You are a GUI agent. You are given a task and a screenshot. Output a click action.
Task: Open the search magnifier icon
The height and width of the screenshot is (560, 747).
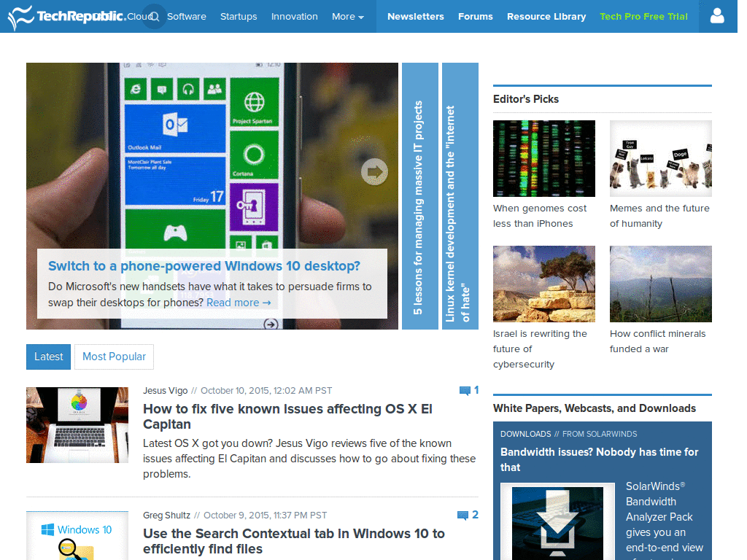coord(155,17)
